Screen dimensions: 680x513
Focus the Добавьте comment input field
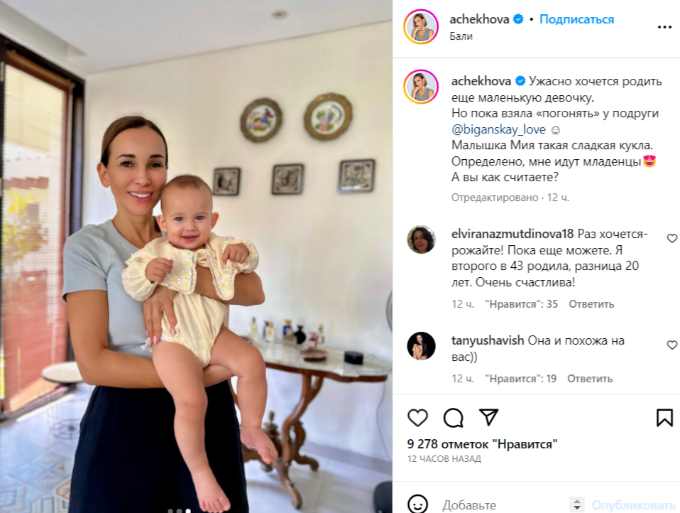(503, 505)
